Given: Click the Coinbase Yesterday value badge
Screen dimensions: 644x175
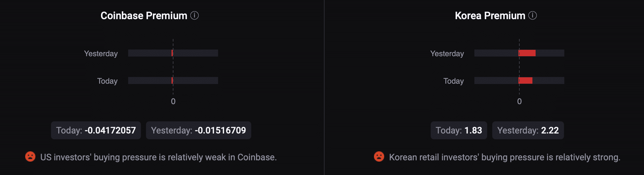Looking at the screenshot, I should click(199, 130).
